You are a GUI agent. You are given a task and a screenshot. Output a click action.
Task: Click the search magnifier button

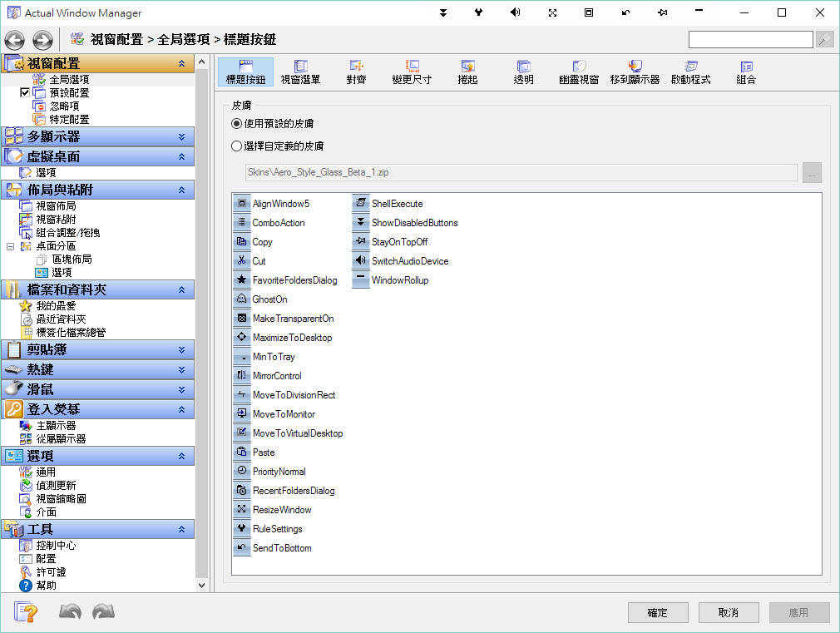click(824, 39)
